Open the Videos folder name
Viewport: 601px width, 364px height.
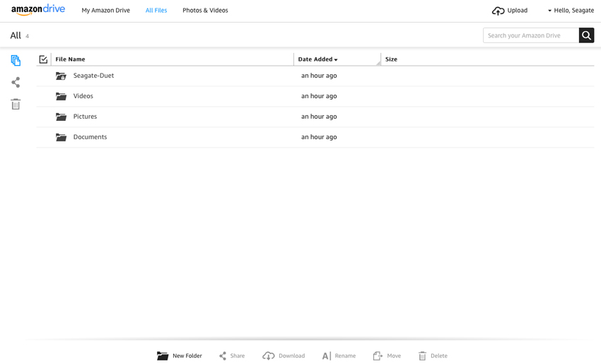point(83,96)
